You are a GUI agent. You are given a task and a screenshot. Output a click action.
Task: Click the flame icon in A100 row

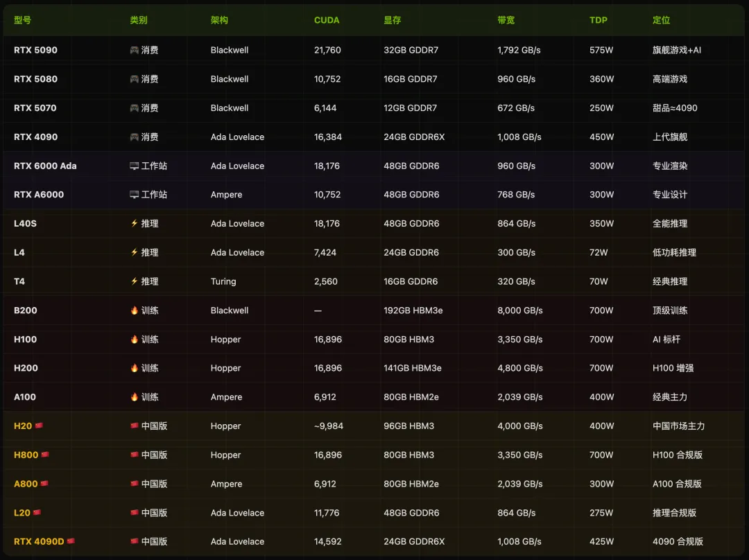(x=135, y=396)
